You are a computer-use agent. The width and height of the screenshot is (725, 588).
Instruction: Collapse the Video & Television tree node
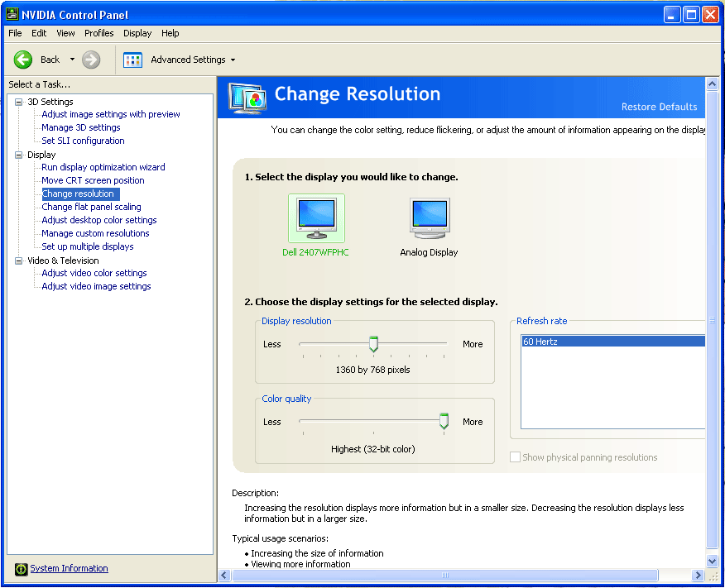(x=19, y=261)
